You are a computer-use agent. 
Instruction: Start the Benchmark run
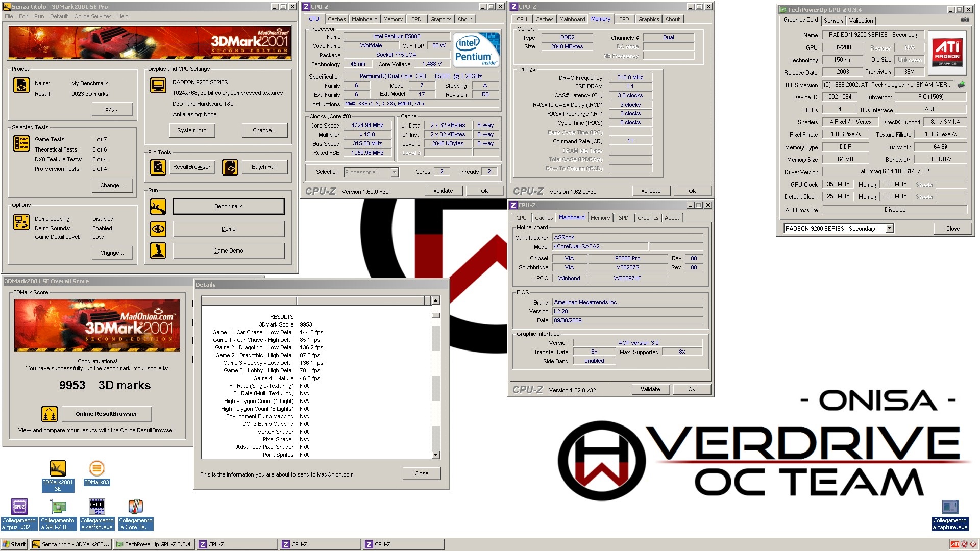tap(228, 206)
